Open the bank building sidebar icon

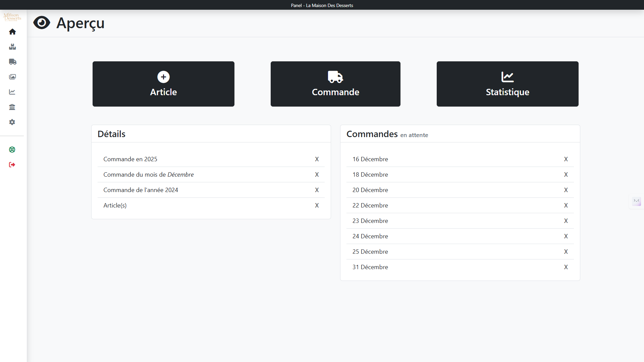(12, 107)
